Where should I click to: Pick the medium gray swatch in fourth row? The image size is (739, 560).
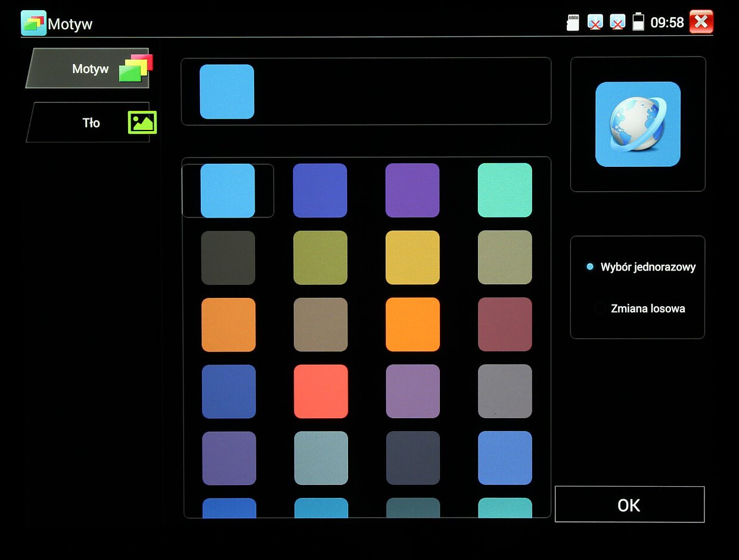(505, 391)
